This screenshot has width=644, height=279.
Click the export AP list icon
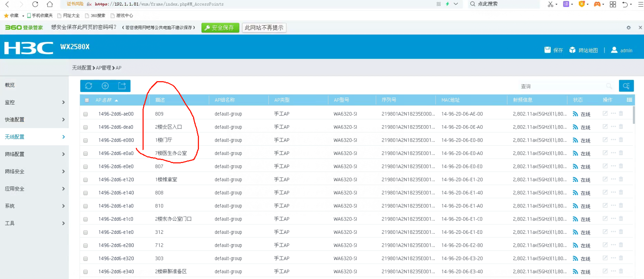pos(122,86)
